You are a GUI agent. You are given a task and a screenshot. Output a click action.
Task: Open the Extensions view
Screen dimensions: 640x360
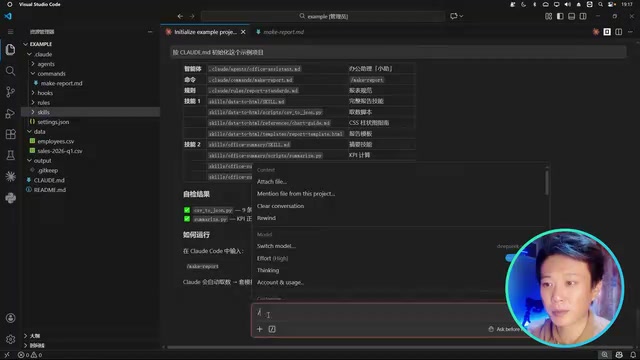click(x=11, y=134)
